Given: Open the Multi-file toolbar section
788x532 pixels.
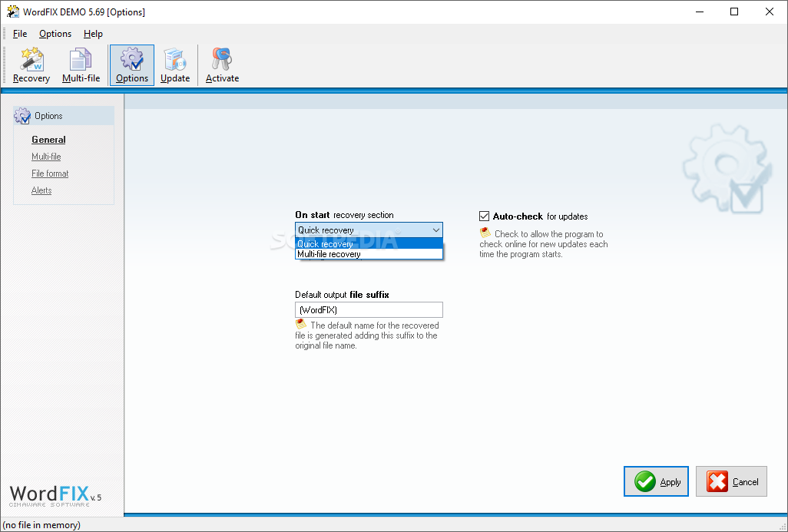Looking at the screenshot, I should (x=81, y=65).
